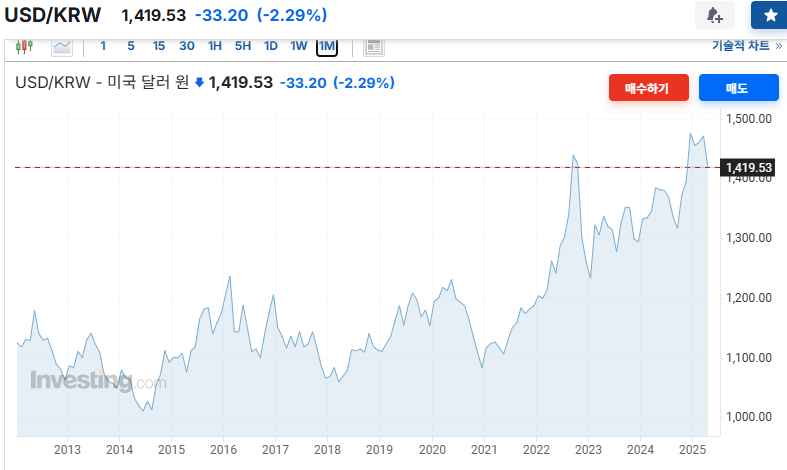The image size is (787, 470).
Task: Click the chart title USD/KRW - 미국 달러 원
Action: click(102, 82)
